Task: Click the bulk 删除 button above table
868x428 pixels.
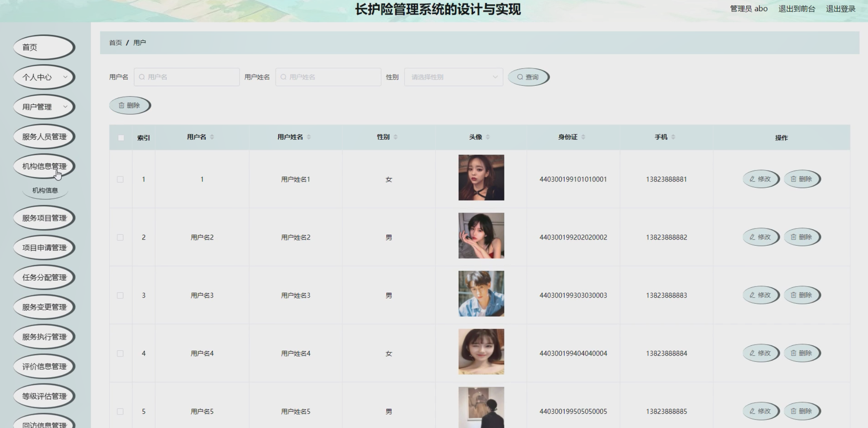Action: point(129,105)
